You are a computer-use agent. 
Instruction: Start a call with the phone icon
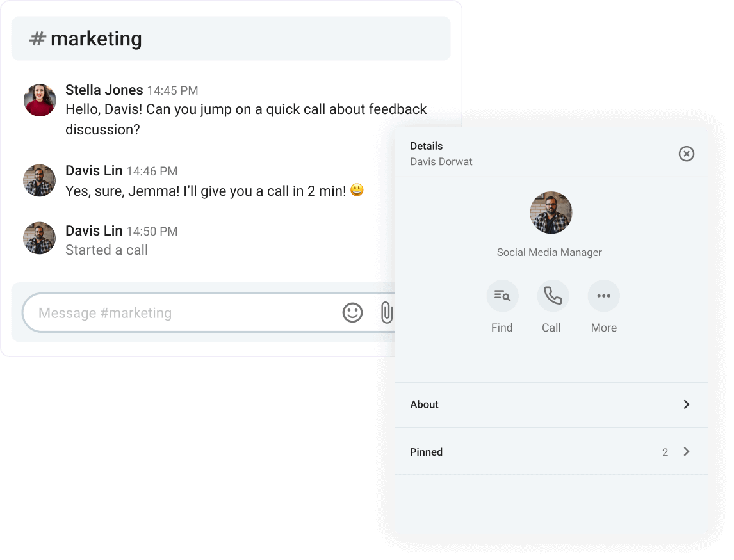coord(553,296)
